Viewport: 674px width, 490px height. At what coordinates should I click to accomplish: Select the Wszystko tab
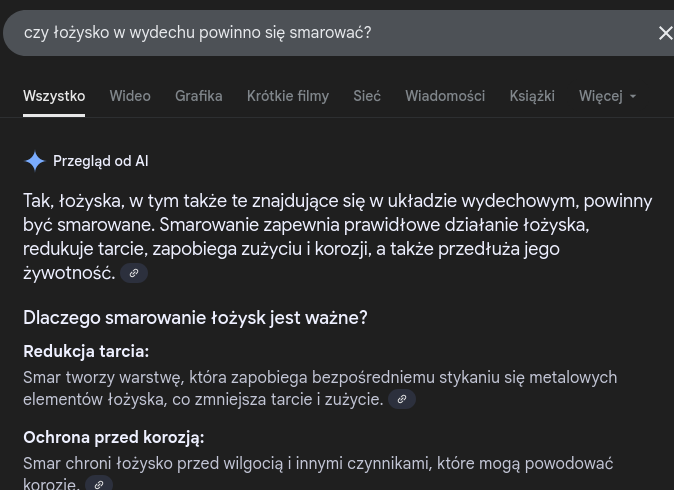(54, 96)
